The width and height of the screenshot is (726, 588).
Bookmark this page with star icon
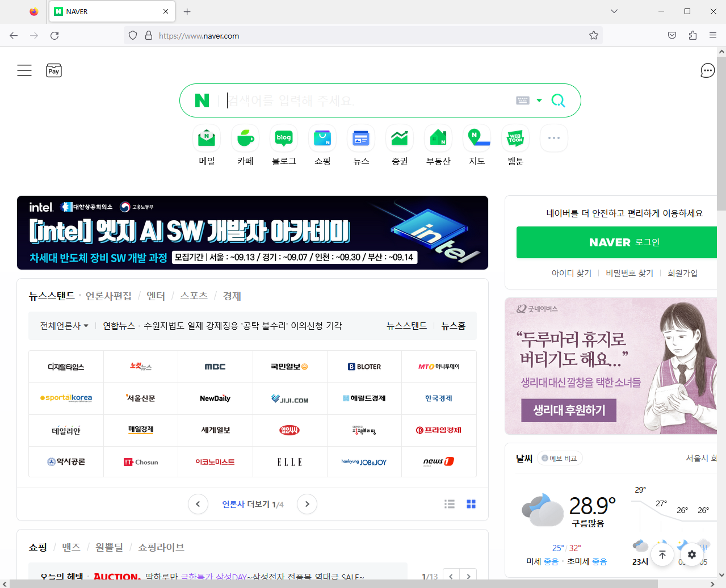pos(594,35)
